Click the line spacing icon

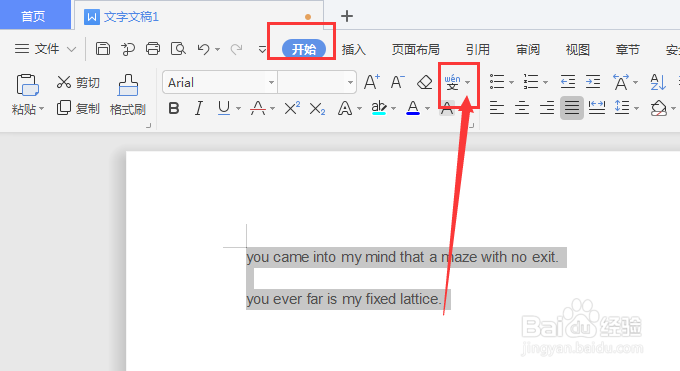pos(622,108)
